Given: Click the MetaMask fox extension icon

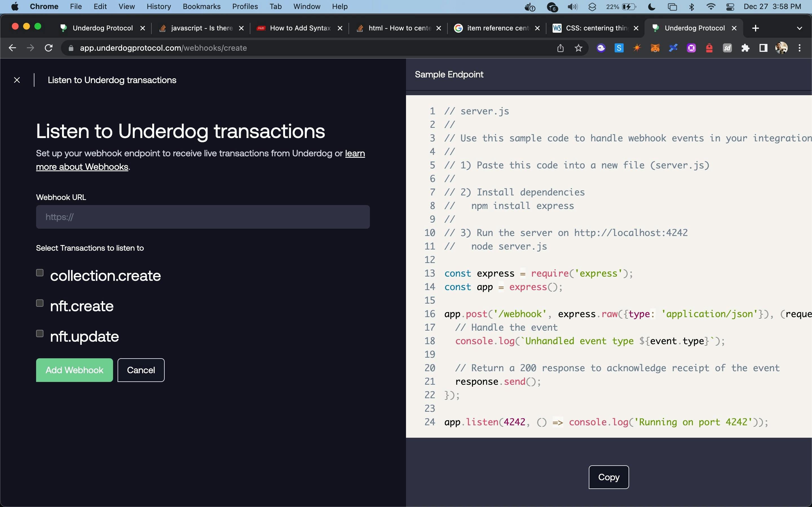Looking at the screenshot, I should tap(655, 48).
